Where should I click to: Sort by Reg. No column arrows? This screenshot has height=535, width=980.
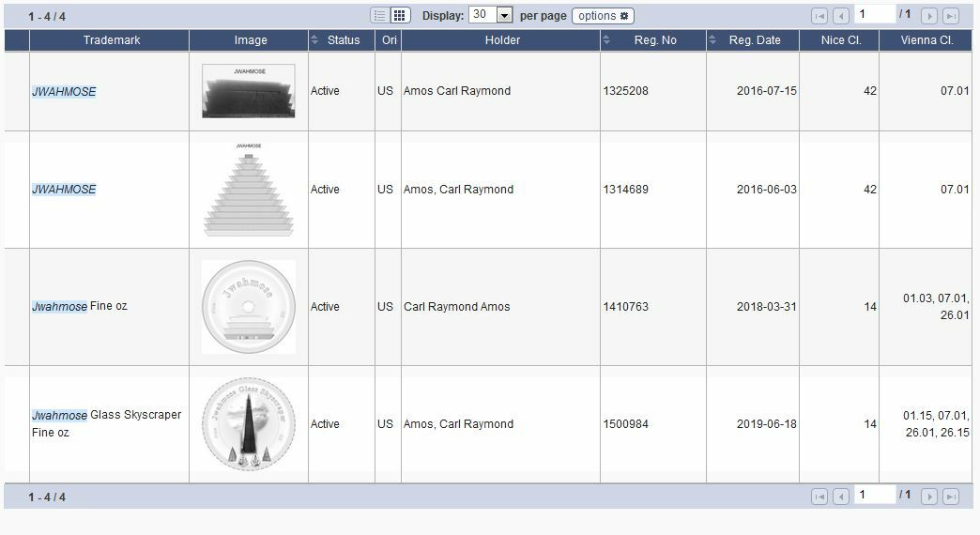tap(605, 40)
